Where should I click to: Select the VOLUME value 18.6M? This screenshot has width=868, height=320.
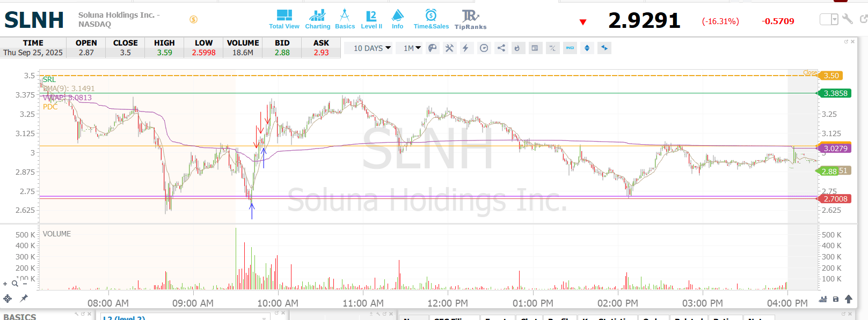pyautogui.click(x=243, y=53)
